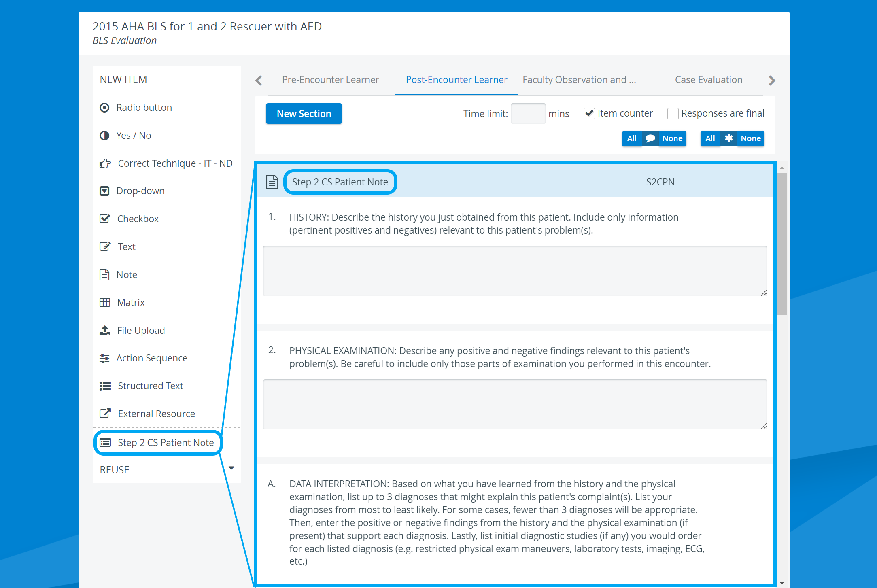The width and height of the screenshot is (877, 588).
Task: Pick the Action Sequence sliders icon
Action: 104,358
